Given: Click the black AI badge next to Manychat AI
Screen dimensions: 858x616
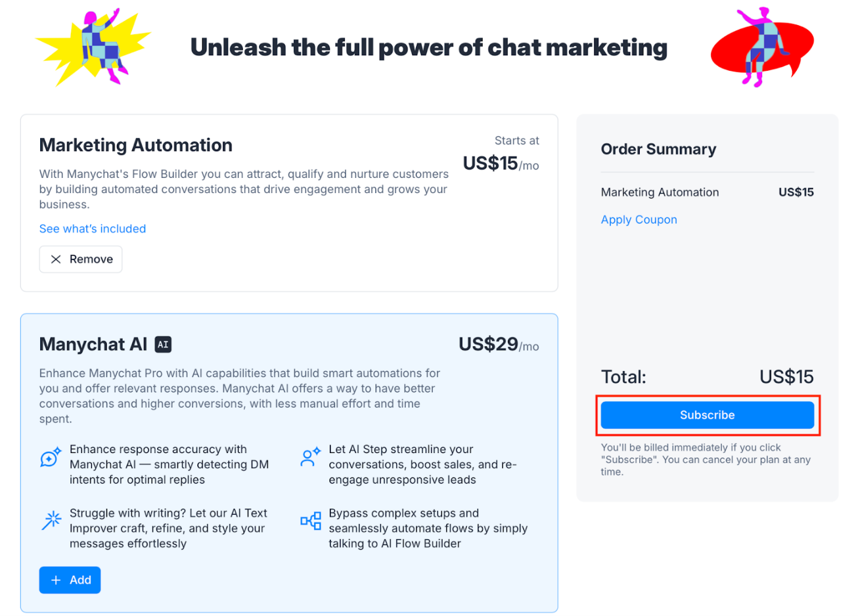Looking at the screenshot, I should [162, 344].
